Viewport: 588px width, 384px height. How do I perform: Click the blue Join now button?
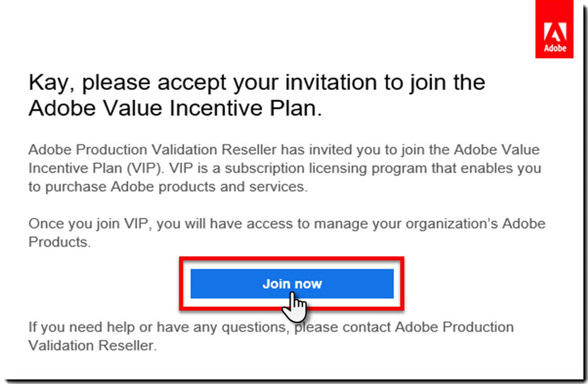click(292, 283)
